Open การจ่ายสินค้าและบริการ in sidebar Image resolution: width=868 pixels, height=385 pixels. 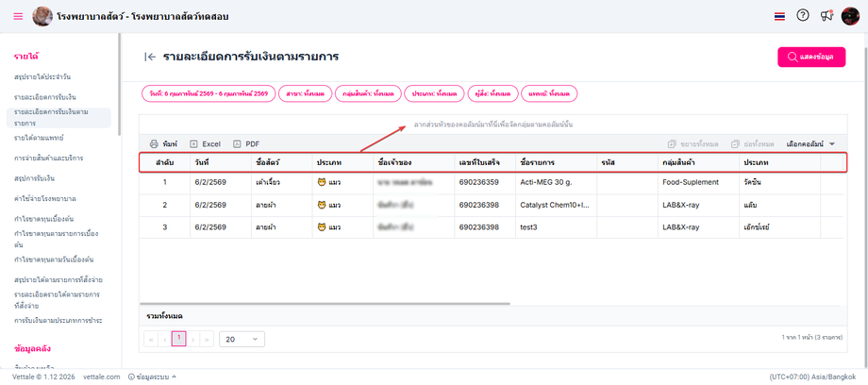click(x=49, y=159)
